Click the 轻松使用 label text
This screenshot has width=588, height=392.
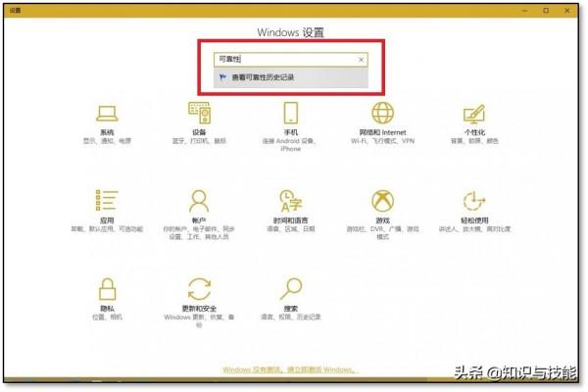point(474,220)
